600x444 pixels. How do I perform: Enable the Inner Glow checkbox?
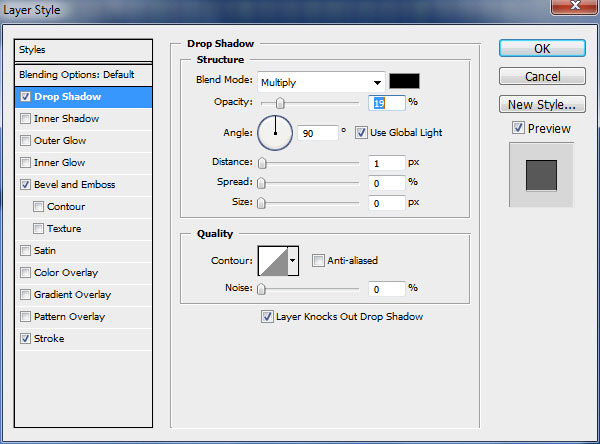point(25,163)
